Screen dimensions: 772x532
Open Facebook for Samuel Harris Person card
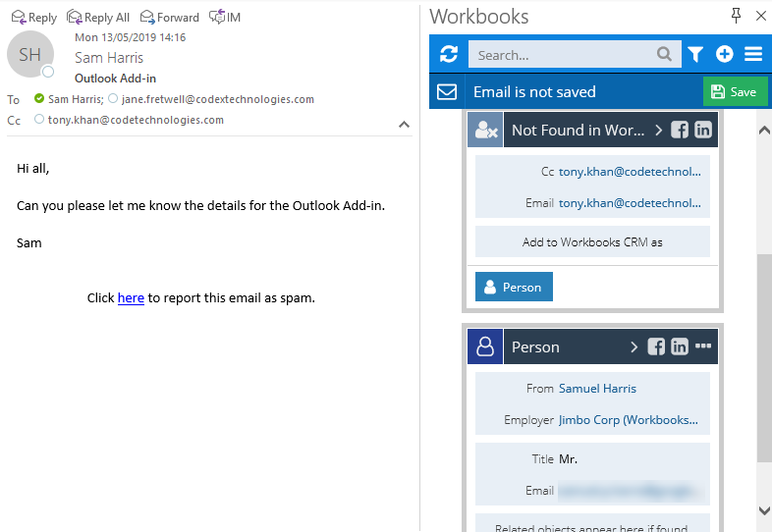pyautogui.click(x=656, y=346)
